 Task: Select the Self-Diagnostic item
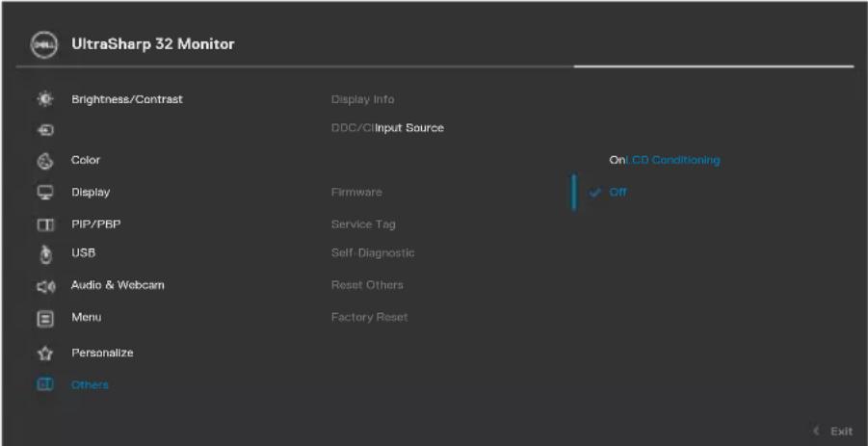coord(373,253)
